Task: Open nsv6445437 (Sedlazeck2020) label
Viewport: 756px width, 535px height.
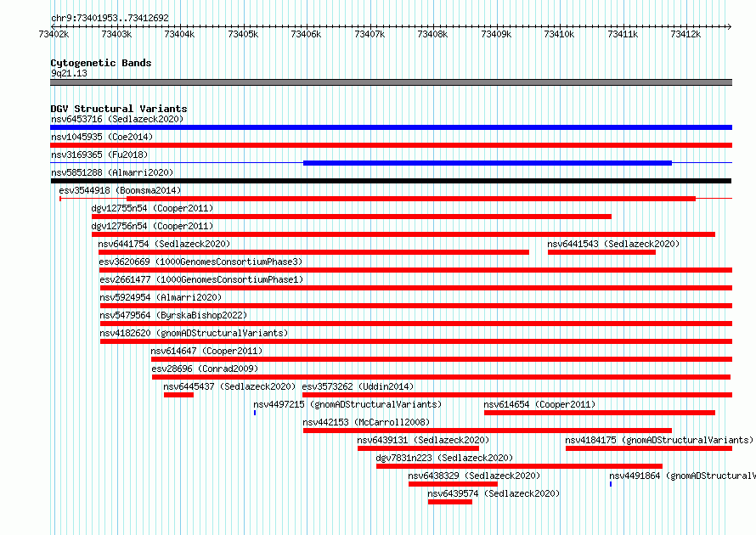Action: 229,386
